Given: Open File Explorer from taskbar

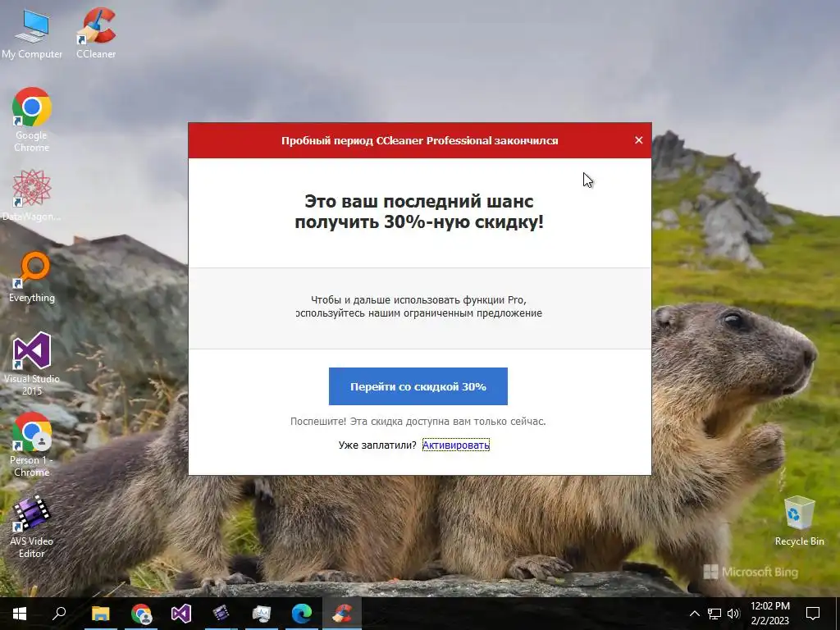Looking at the screenshot, I should click(x=100, y=614).
